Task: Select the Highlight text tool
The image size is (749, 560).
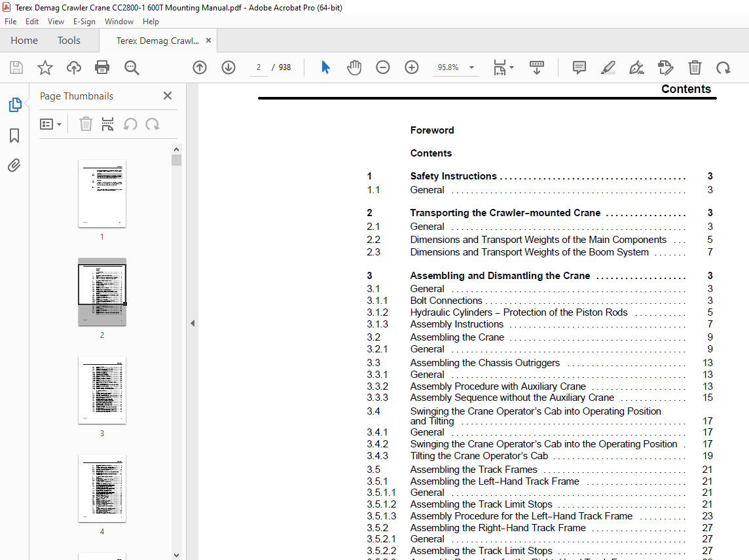Action: [x=608, y=67]
